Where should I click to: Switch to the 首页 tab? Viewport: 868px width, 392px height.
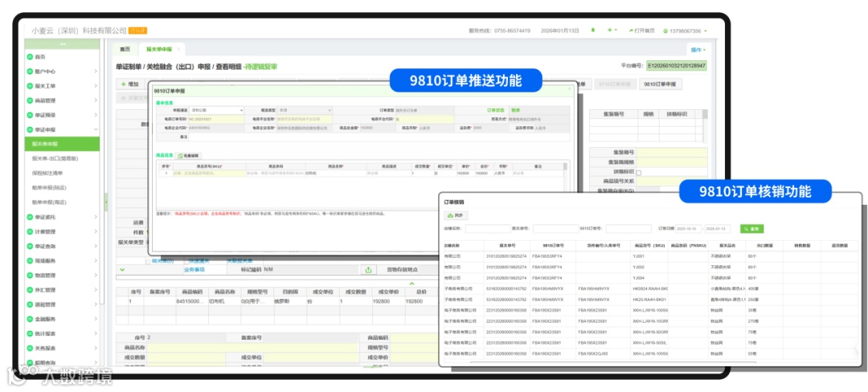(x=125, y=49)
